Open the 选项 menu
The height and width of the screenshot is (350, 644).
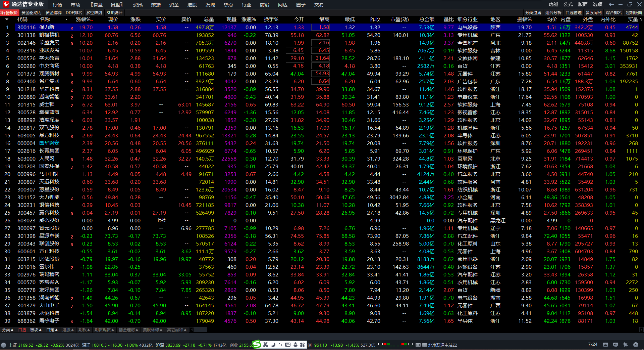(598, 4)
